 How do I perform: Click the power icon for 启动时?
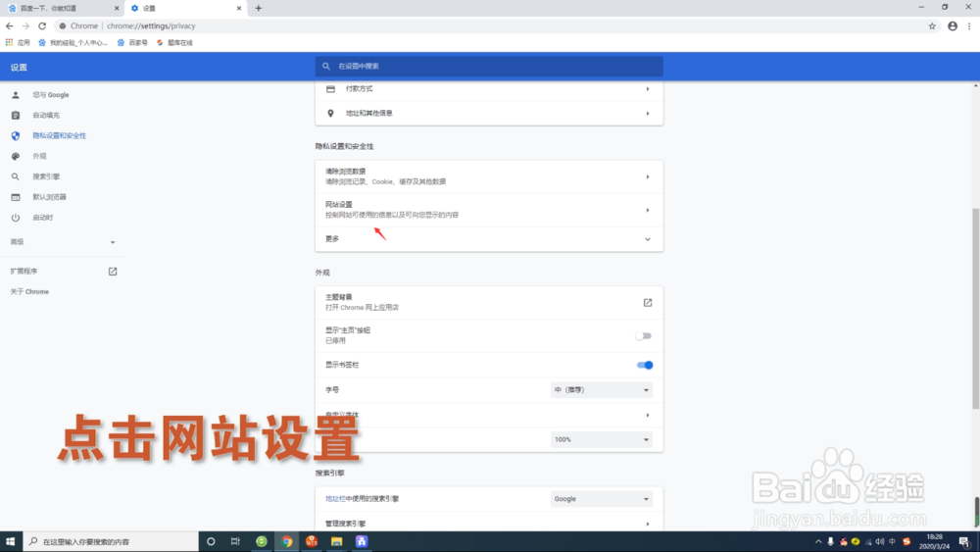tap(16, 218)
